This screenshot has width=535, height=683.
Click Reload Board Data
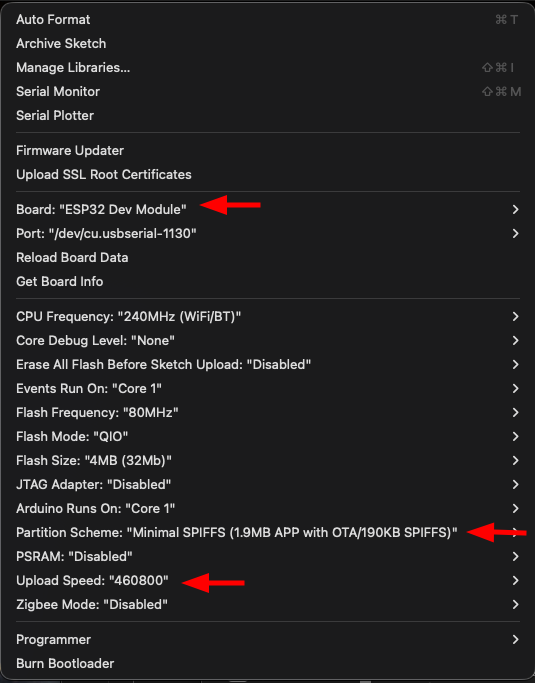click(268, 257)
